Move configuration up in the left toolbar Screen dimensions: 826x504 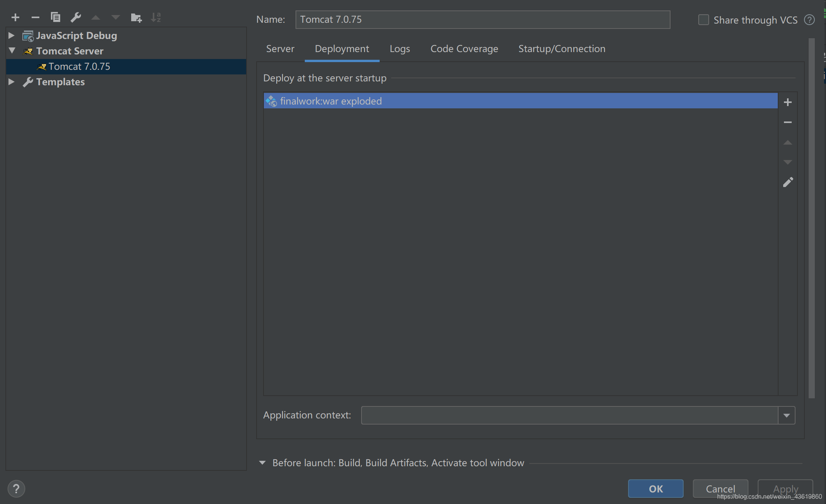96,17
